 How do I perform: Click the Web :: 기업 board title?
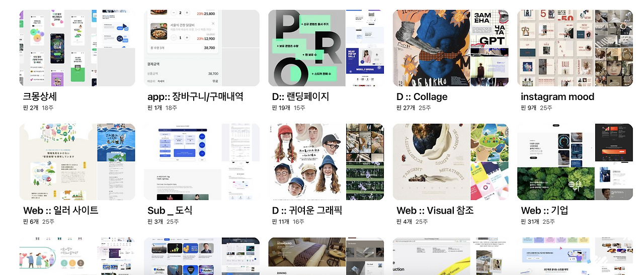click(544, 210)
